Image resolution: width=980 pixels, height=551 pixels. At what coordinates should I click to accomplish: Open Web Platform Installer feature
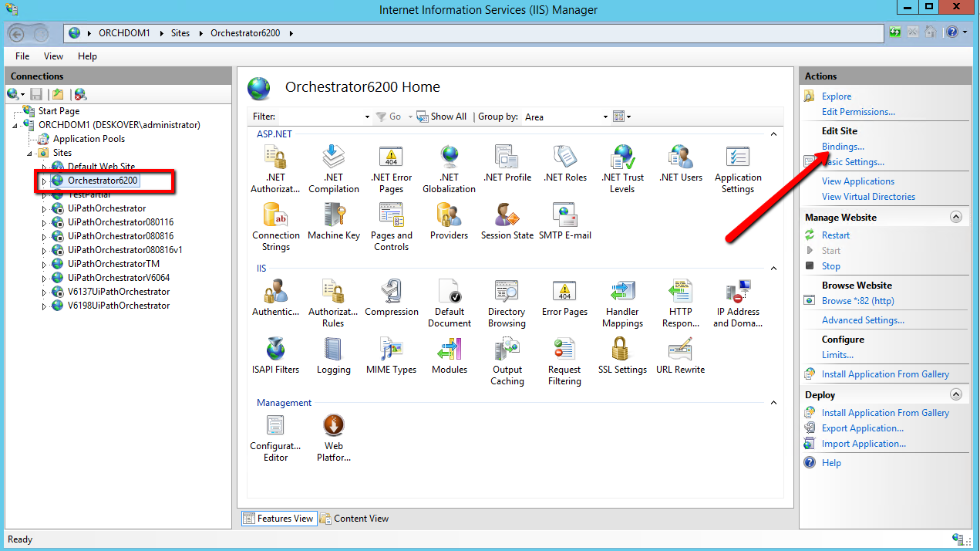(333, 438)
